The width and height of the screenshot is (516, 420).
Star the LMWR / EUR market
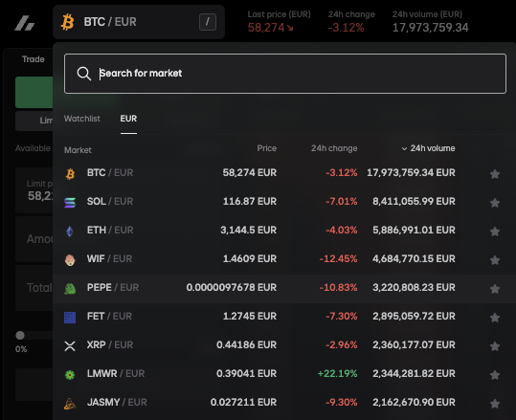click(x=495, y=375)
